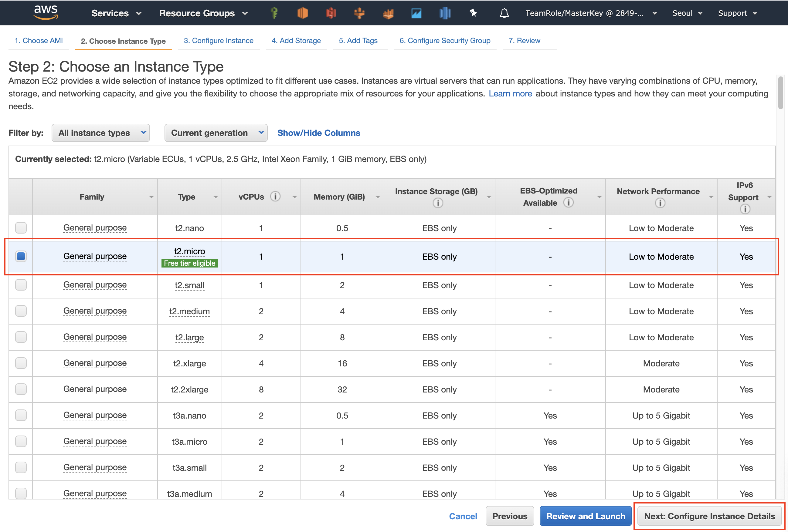Click the Show/Hide Columns link

[318, 133]
